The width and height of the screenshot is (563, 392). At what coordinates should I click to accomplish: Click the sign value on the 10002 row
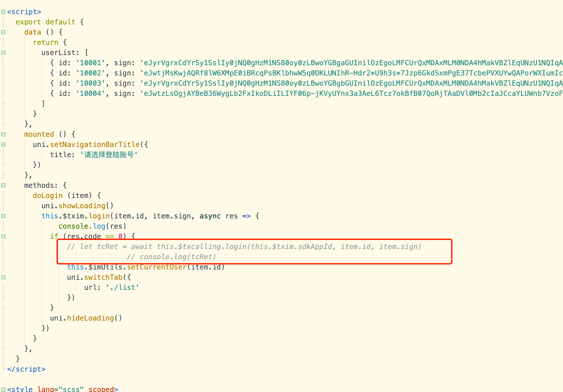351,73
